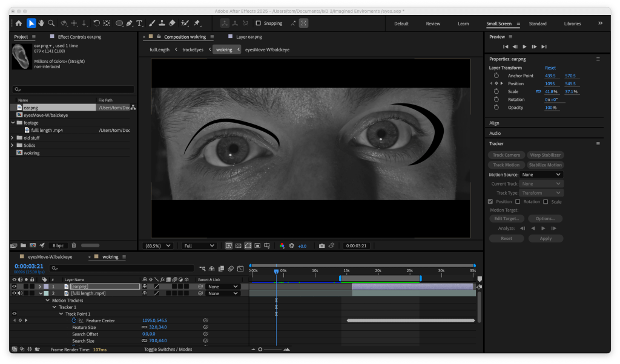Click Reset link in Layer Transform

550,68
